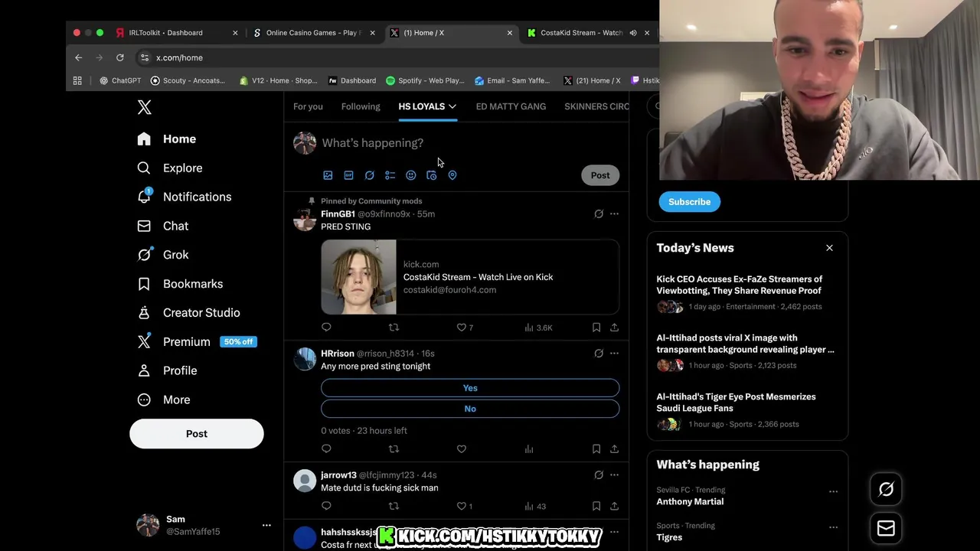This screenshot has height=551, width=980.
Task: Open the Chat page
Action: [x=162, y=226]
